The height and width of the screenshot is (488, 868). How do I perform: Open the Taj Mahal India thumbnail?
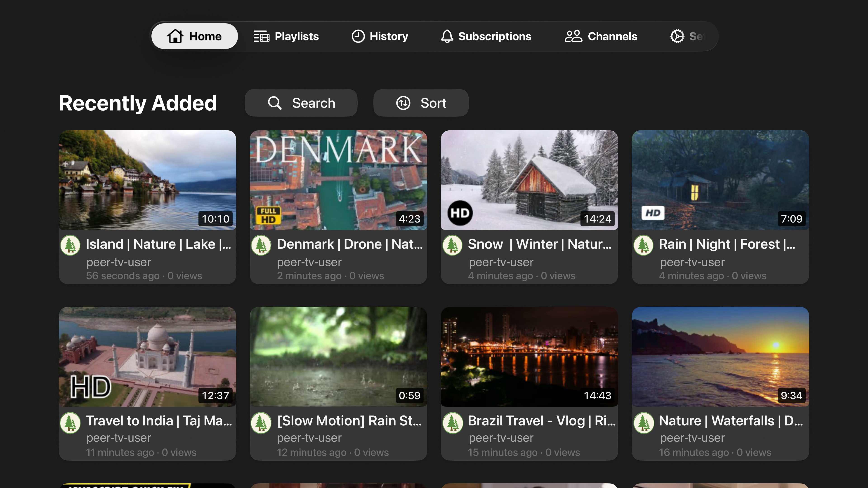click(147, 356)
